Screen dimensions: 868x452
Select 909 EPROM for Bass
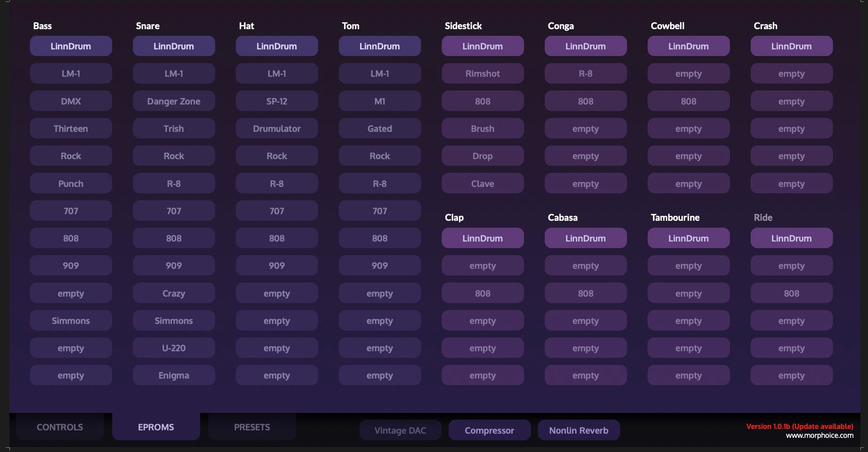click(x=71, y=266)
